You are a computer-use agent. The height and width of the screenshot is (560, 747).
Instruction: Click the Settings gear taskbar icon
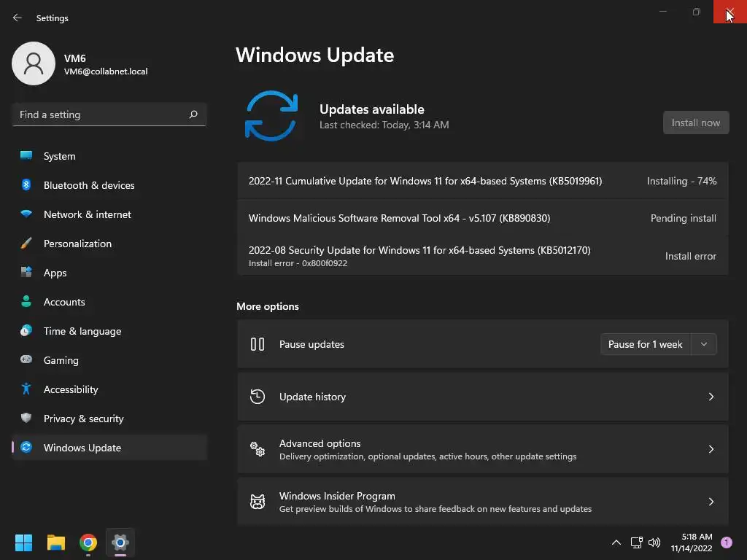point(120,542)
